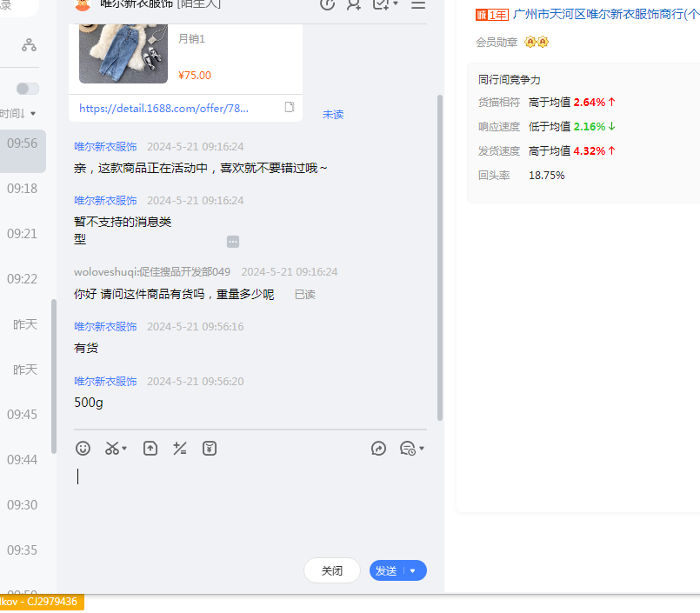The width and height of the screenshot is (700, 613).
Task: Toggle the switch in left sidebar
Action: pyautogui.click(x=28, y=89)
